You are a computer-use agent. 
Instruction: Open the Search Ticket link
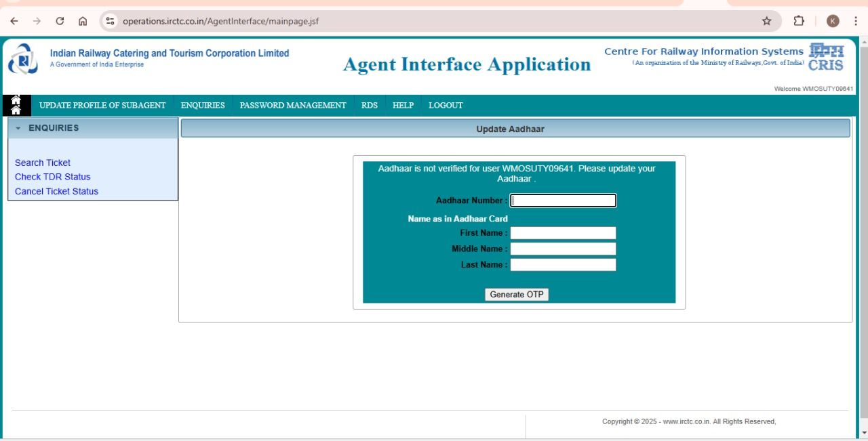[x=42, y=163]
